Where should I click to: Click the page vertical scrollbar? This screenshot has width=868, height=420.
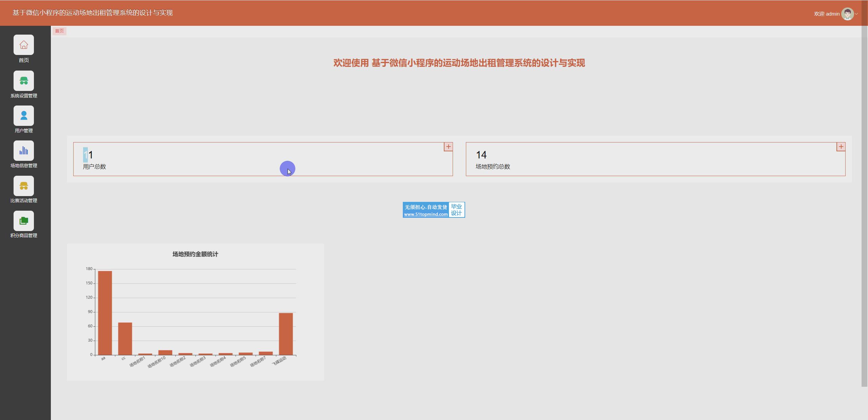pyautogui.click(x=864, y=203)
